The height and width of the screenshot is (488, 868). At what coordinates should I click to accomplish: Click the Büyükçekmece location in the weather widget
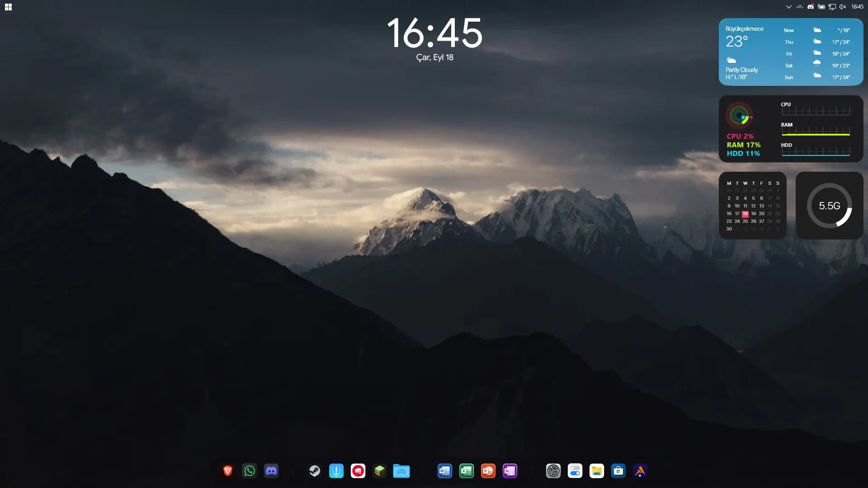(x=744, y=28)
